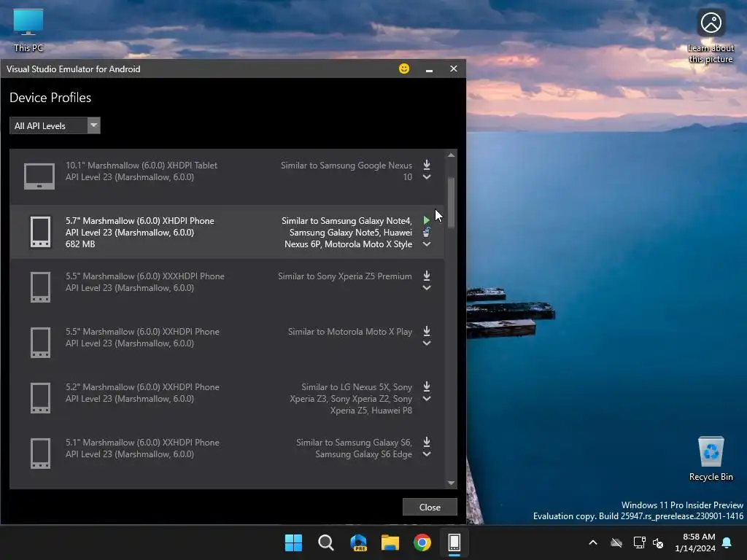Select "5.7" Marshmallow (6.0.0) XHDPI Phone" text
The height and width of the screenshot is (560, 747).
click(140, 220)
